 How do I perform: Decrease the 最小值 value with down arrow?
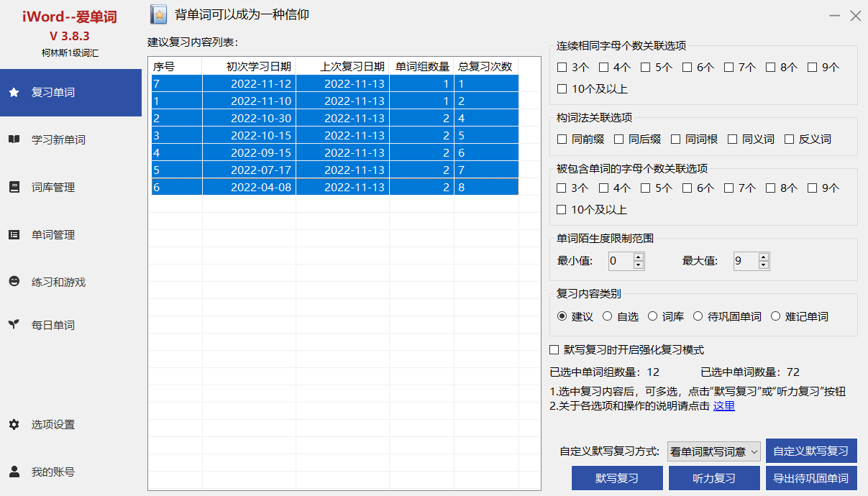coord(638,265)
